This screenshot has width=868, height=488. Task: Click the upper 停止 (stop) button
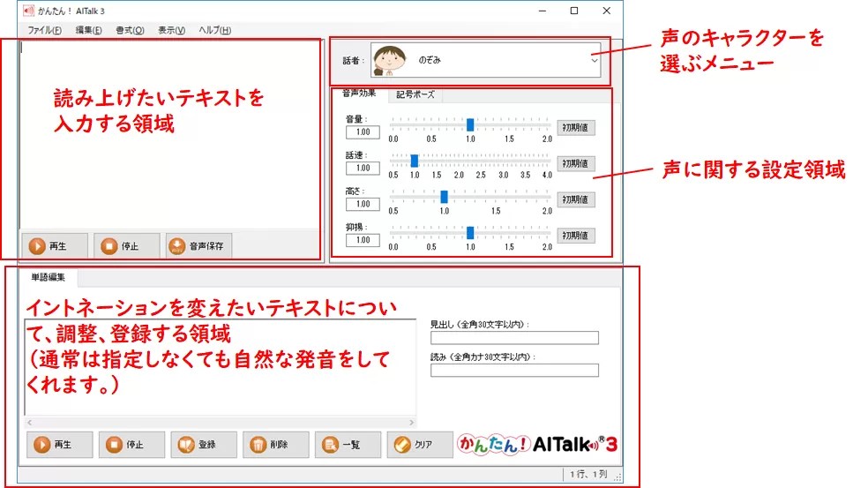pyautogui.click(x=126, y=245)
